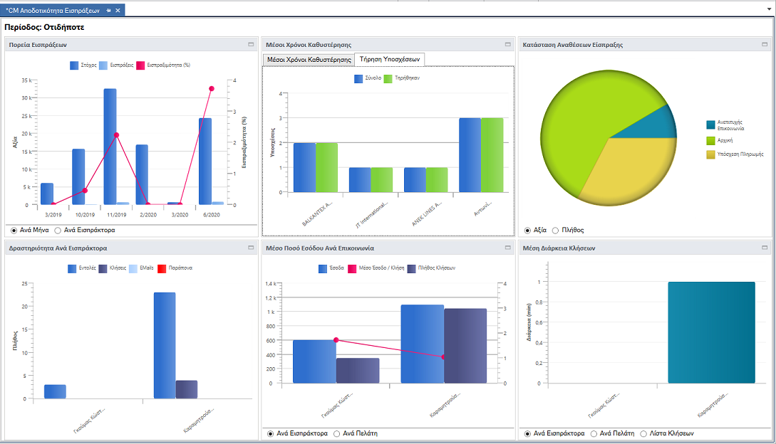Click the Περίοδος: Οτιδήποτε heading
Image resolution: width=776 pixels, height=444 pixels.
(x=45, y=27)
